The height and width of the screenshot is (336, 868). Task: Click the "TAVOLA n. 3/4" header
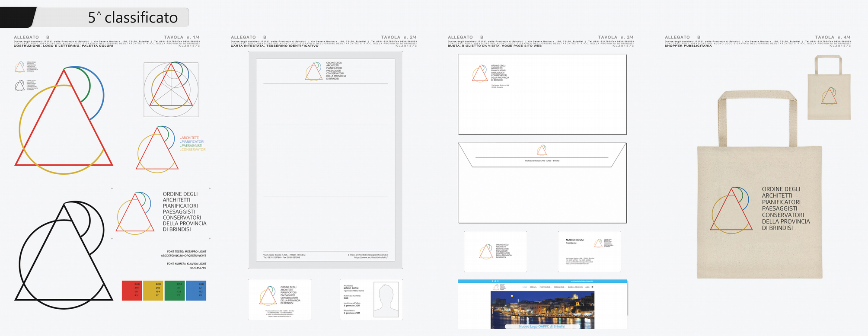point(616,38)
